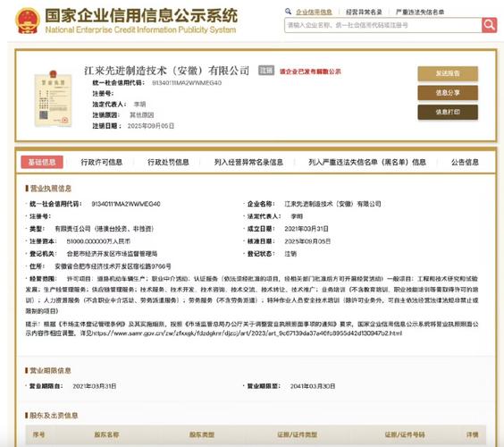Click the 注销日期 value 2025年09月05日
Image resolution: width=504 pixels, height=447 pixels.
pyautogui.click(x=151, y=126)
